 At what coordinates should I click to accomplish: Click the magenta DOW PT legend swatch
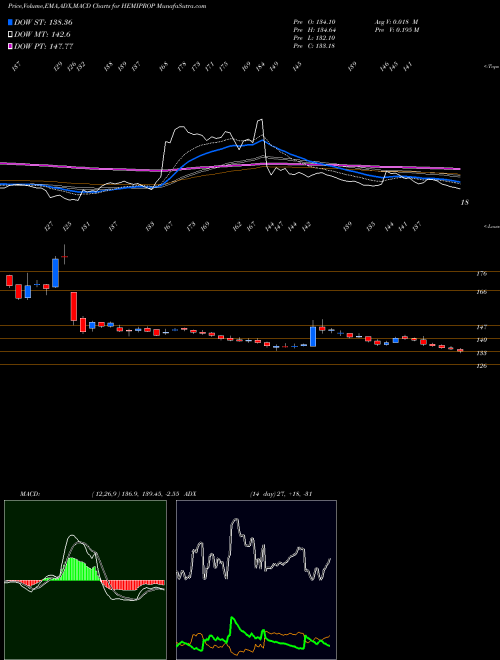pos(11,46)
